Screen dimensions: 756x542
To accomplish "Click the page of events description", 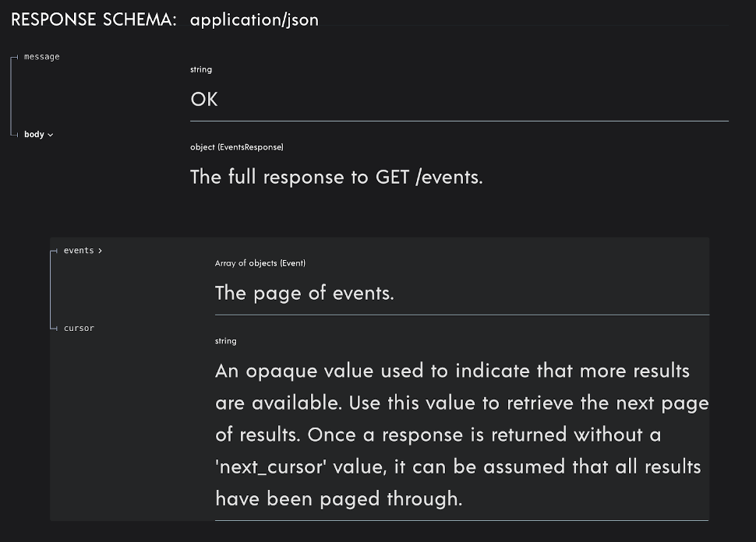I will tap(305, 293).
